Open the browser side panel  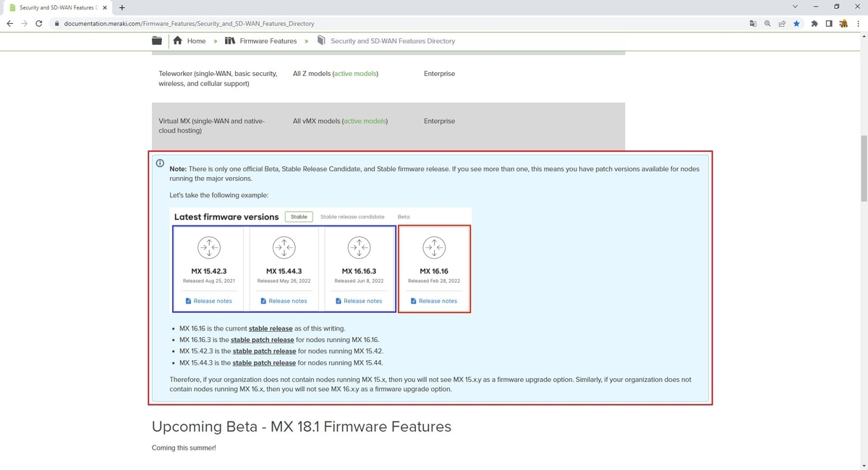click(829, 23)
